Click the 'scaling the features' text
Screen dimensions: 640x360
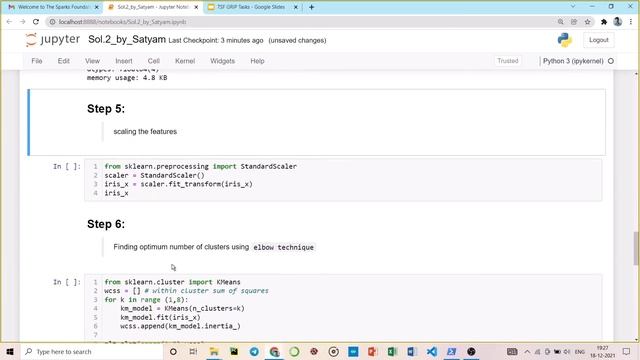coord(145,131)
